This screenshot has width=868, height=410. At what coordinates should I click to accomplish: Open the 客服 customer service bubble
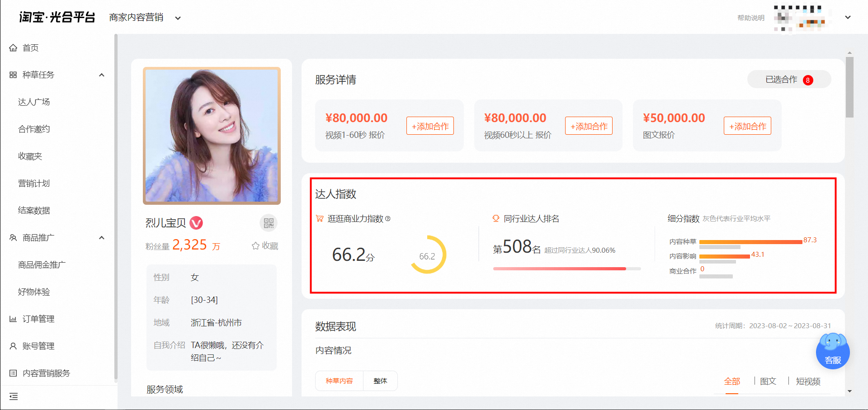tap(833, 351)
